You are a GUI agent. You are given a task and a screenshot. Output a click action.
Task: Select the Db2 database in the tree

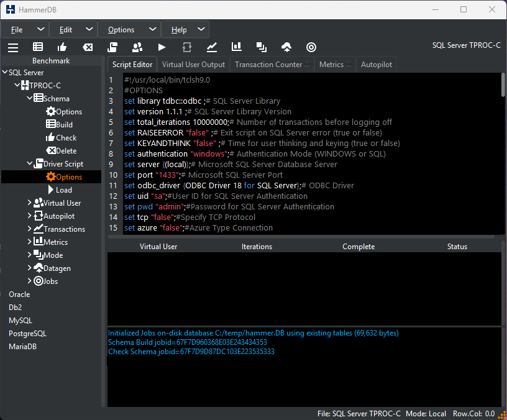pyautogui.click(x=15, y=307)
